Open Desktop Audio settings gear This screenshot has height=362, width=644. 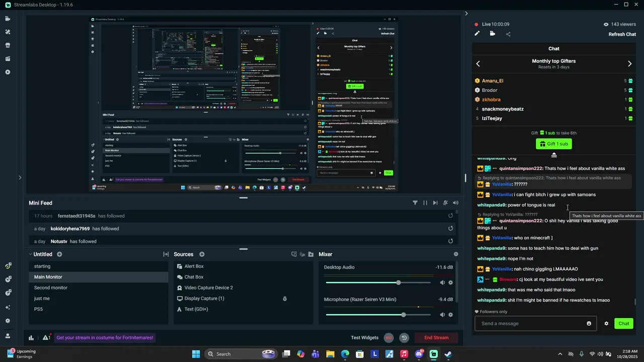450,283
